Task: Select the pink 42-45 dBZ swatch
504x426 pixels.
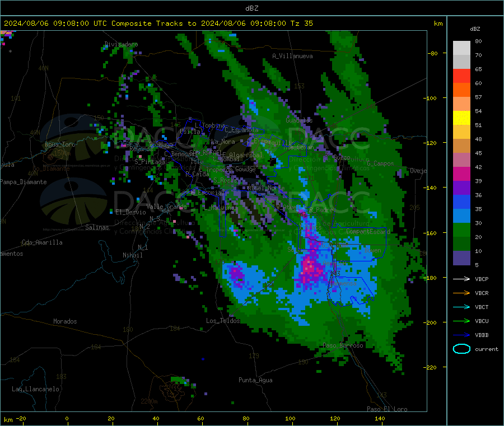Action: tap(461, 160)
